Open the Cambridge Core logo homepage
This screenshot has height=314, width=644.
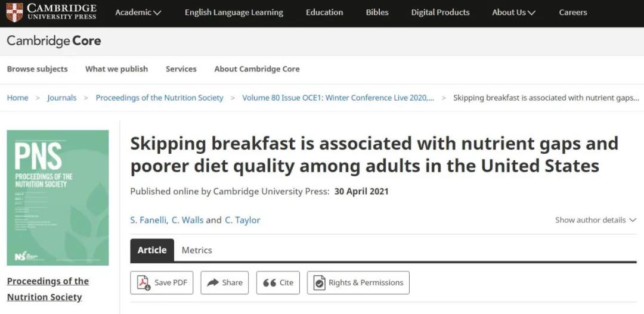point(54,41)
